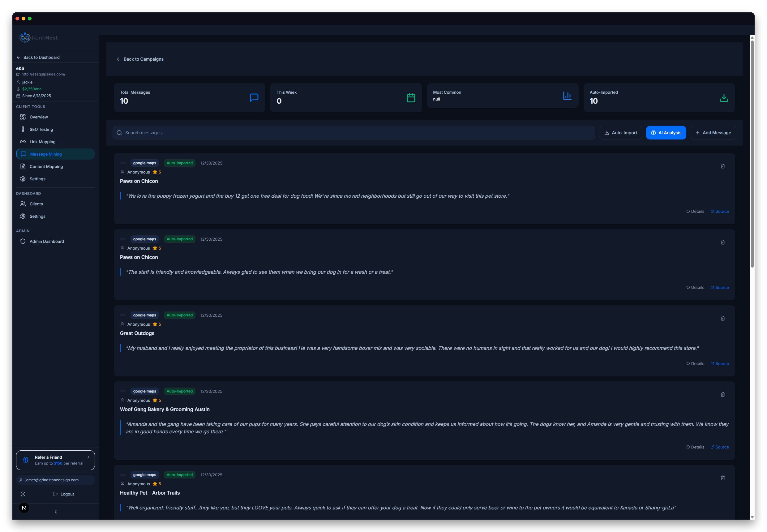Select the Overview grid icon
Image resolution: width=767 pixels, height=532 pixels.
(23, 117)
